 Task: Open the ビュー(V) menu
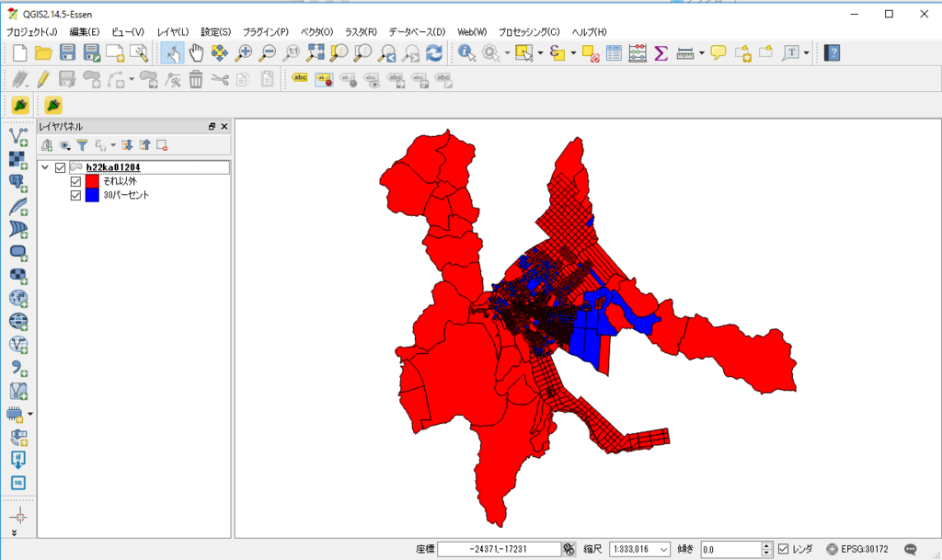[128, 32]
